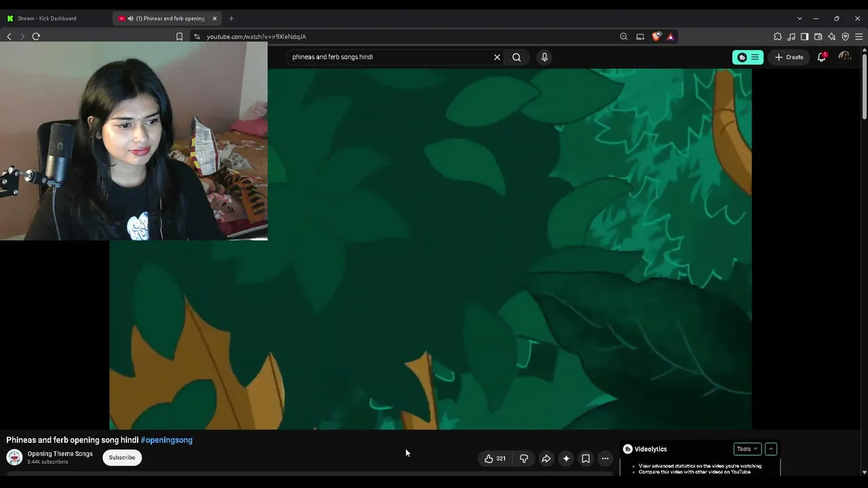868x488 pixels.
Task: Open the Brave VPN shield icon
Action: point(845,37)
